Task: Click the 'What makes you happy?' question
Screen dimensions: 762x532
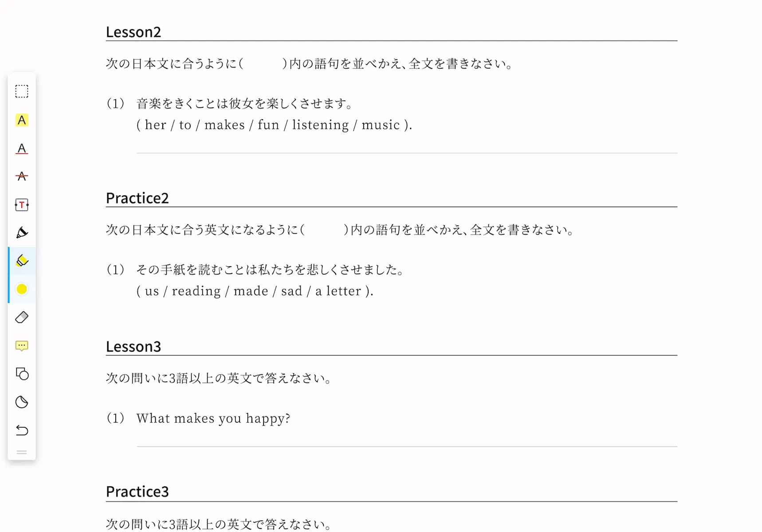Action: [213, 419]
